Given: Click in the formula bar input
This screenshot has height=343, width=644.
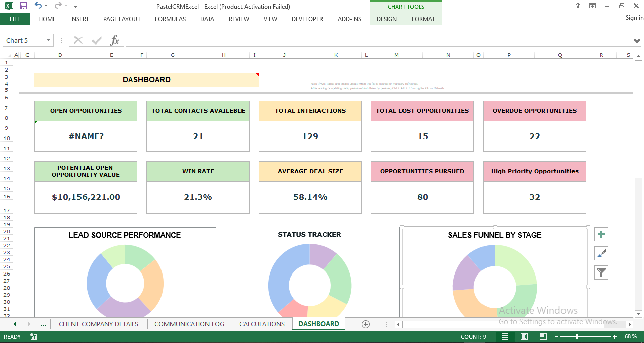Looking at the screenshot, I should pos(379,40).
